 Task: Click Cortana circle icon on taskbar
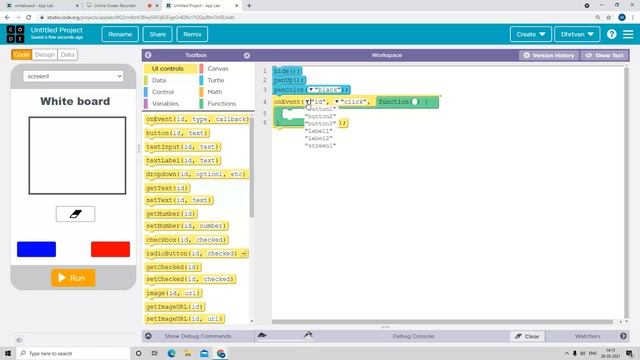138,353
